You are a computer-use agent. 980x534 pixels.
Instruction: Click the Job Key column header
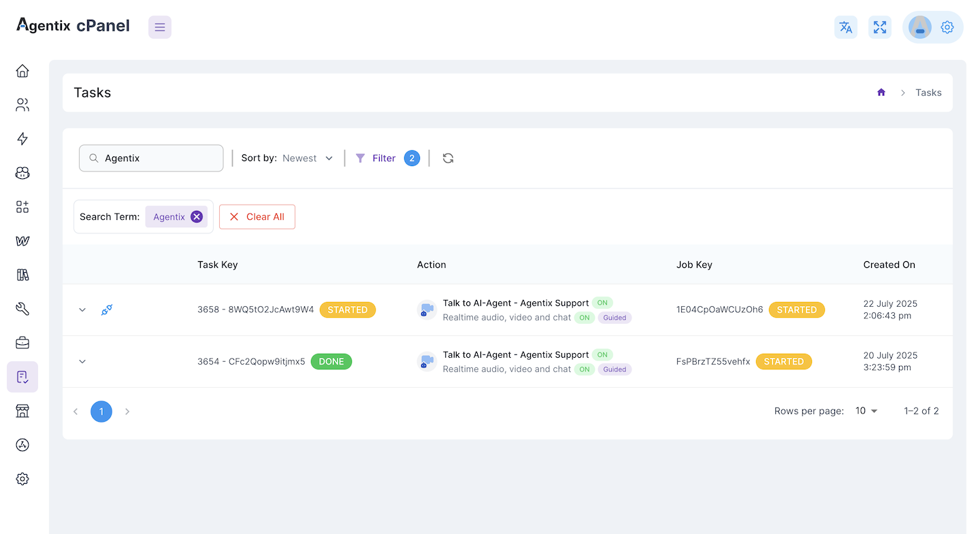pos(694,265)
